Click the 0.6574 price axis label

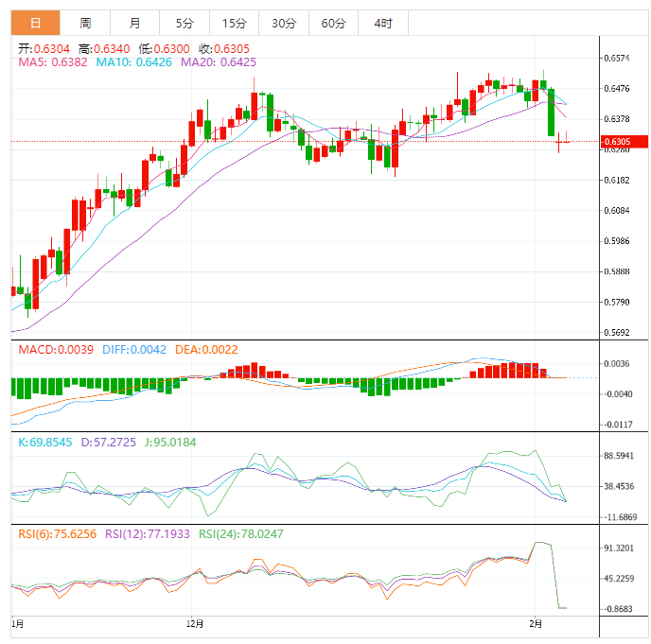617,58
